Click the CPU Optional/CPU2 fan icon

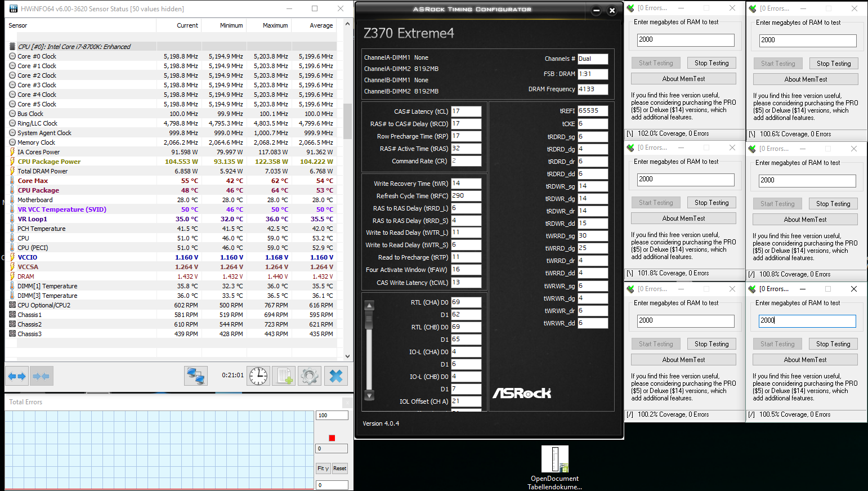tap(12, 305)
